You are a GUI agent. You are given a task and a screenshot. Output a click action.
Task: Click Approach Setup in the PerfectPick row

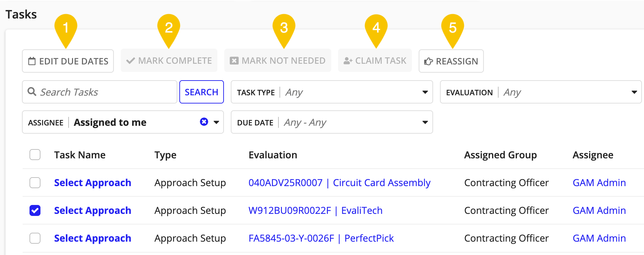(x=190, y=238)
